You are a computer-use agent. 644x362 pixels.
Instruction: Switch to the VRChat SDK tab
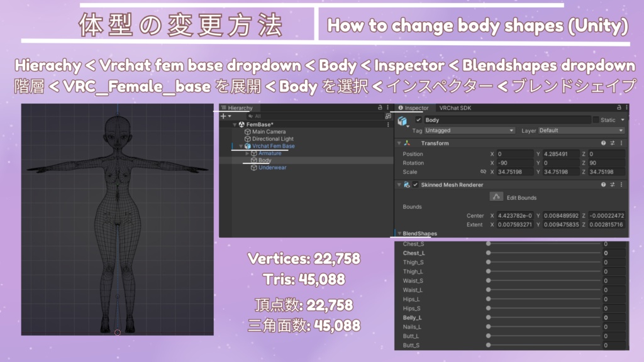455,108
